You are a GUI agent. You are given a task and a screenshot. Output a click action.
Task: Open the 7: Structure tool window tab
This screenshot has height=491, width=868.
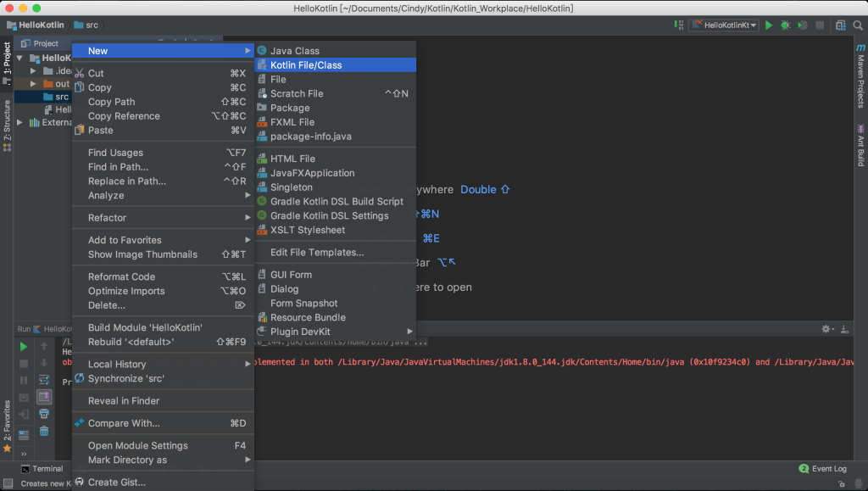[7, 126]
